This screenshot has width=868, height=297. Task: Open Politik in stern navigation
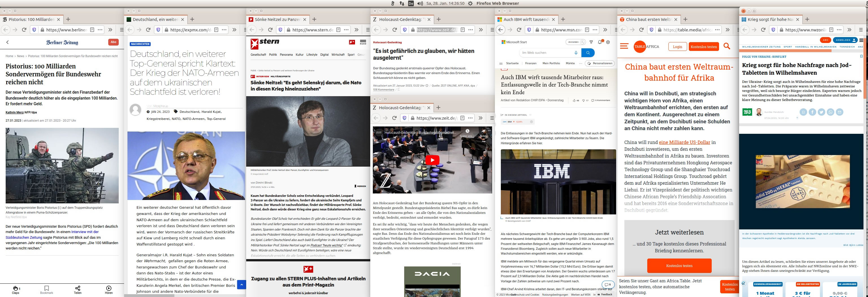(x=273, y=55)
